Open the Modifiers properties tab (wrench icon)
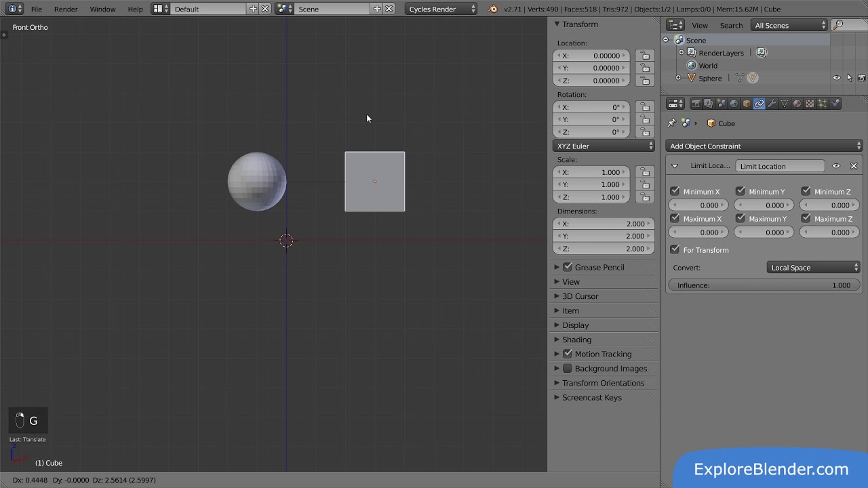This screenshot has height=488, width=868. pyautogui.click(x=772, y=104)
